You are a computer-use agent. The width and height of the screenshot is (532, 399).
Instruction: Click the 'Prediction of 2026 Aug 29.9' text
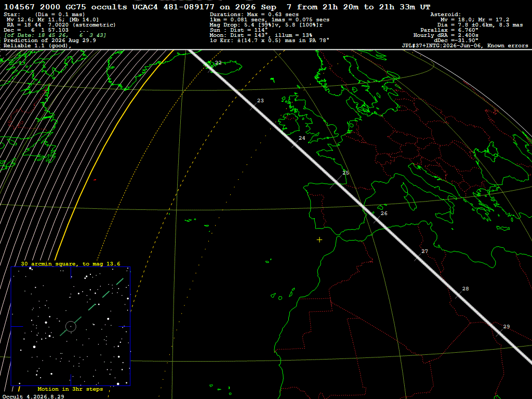tap(50, 41)
